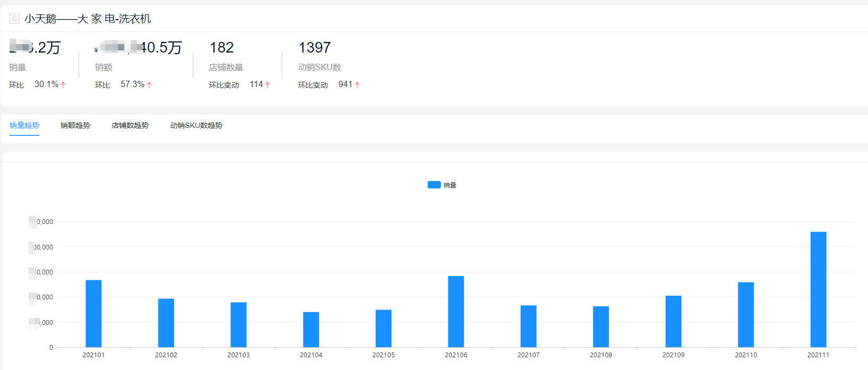Click the 202108 sales bar
The width and height of the screenshot is (868, 370).
601,327
